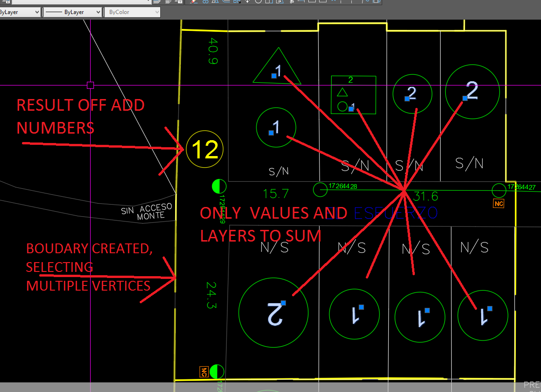
Task: Select the green node circle labeled 17264427
Action: 499,191
